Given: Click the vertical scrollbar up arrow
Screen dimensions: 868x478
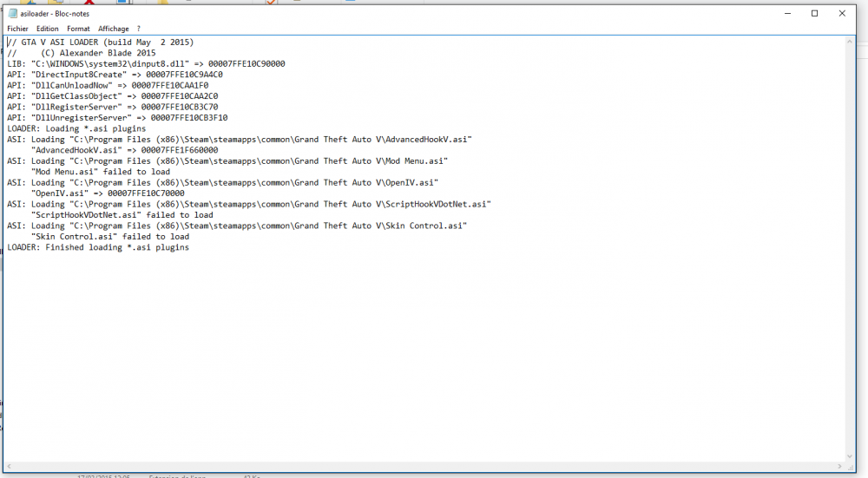Looking at the screenshot, I should click(x=850, y=42).
